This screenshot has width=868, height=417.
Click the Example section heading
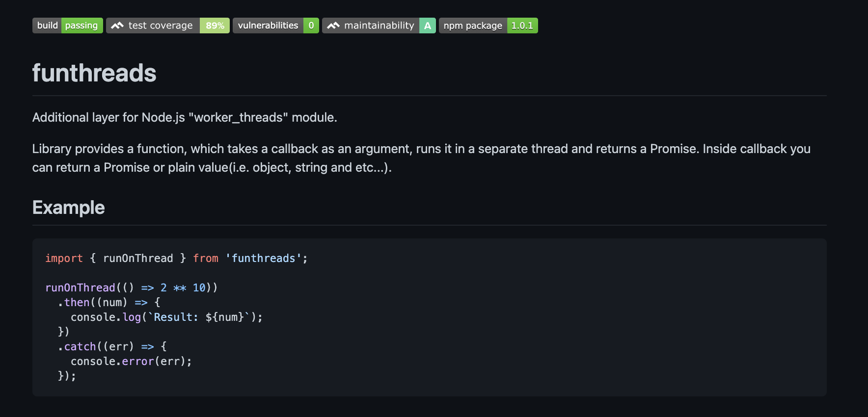(69, 208)
